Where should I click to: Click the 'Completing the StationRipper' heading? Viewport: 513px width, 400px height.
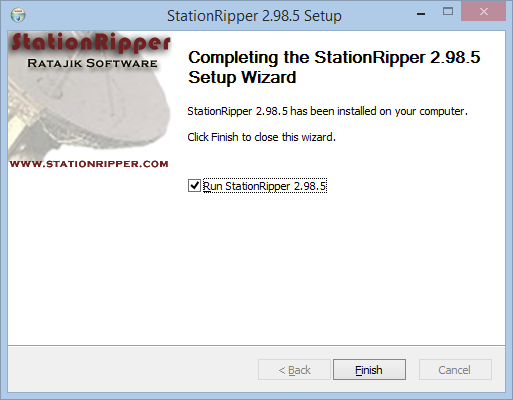[x=334, y=67]
